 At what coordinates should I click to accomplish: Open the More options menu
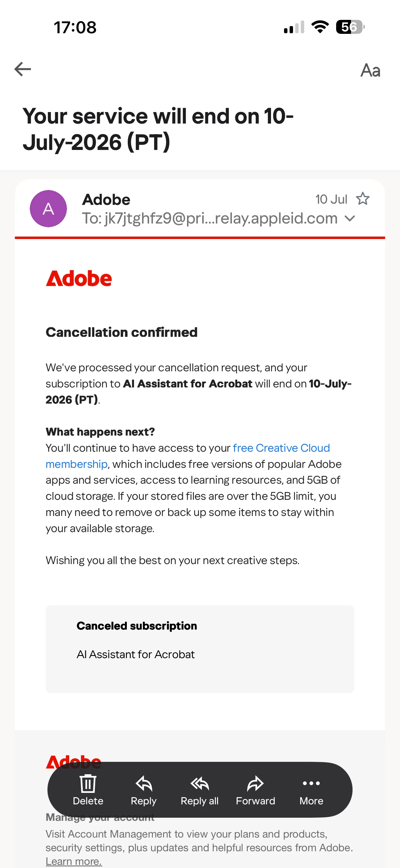(x=311, y=790)
